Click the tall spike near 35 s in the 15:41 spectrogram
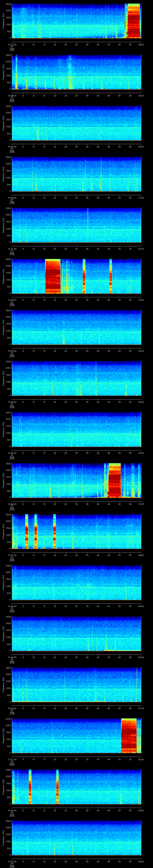This screenshot has height=868, width=153. pyautogui.click(x=88, y=225)
